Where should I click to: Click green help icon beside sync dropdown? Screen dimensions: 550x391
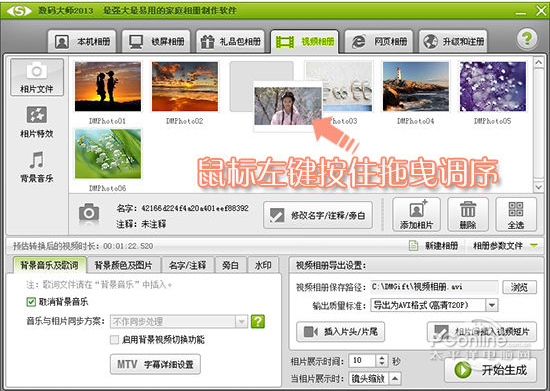258,321
